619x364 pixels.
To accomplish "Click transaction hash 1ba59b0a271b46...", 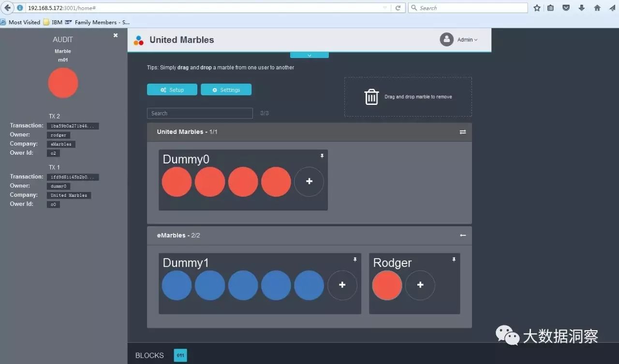I will point(73,126).
